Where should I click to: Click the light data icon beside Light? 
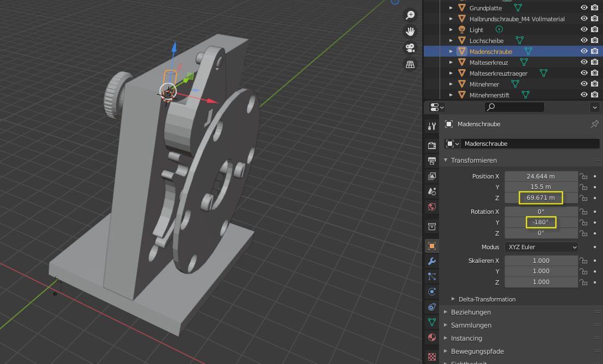499,29
